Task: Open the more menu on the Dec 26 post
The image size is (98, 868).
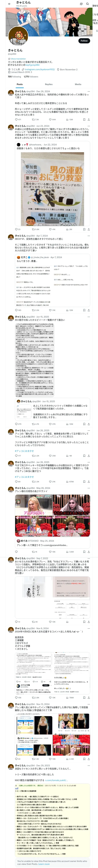Action: point(89,91)
